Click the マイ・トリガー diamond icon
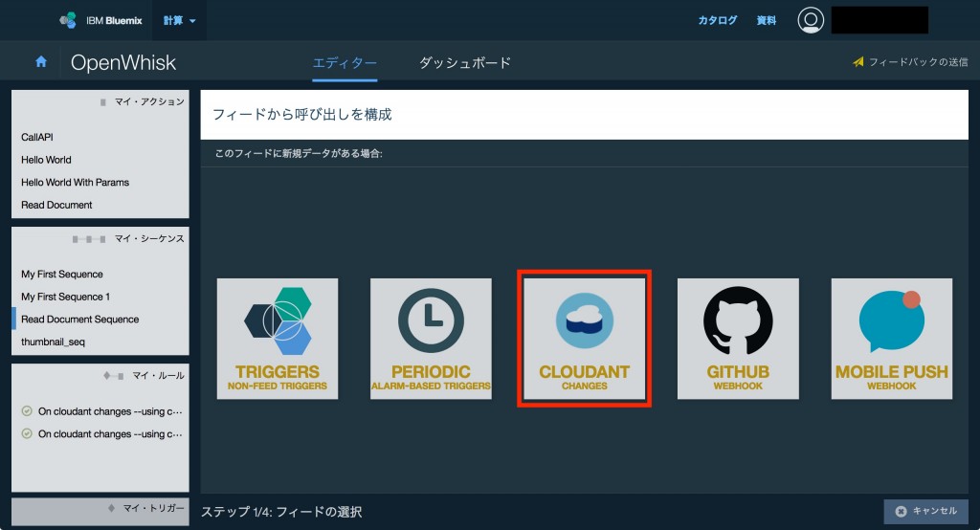 tap(111, 508)
